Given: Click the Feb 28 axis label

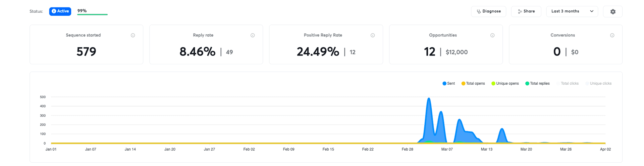Looking at the screenshot, I should 407,149.
